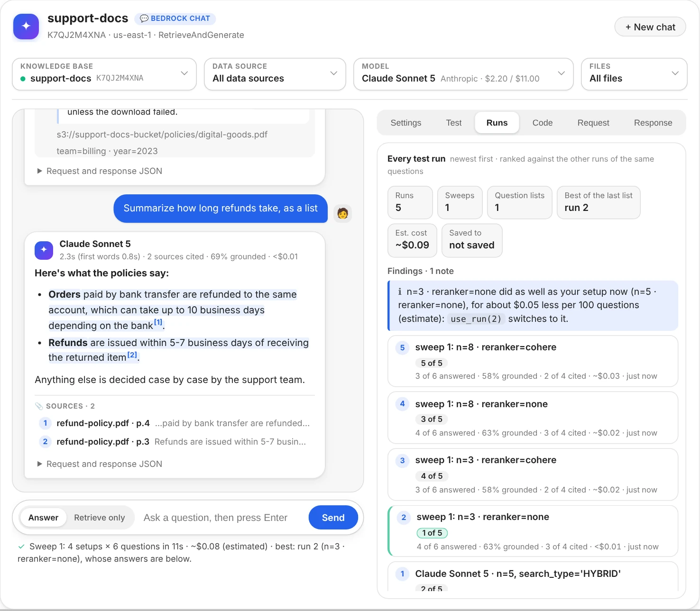Click citation marker [1] in the answer

(158, 322)
